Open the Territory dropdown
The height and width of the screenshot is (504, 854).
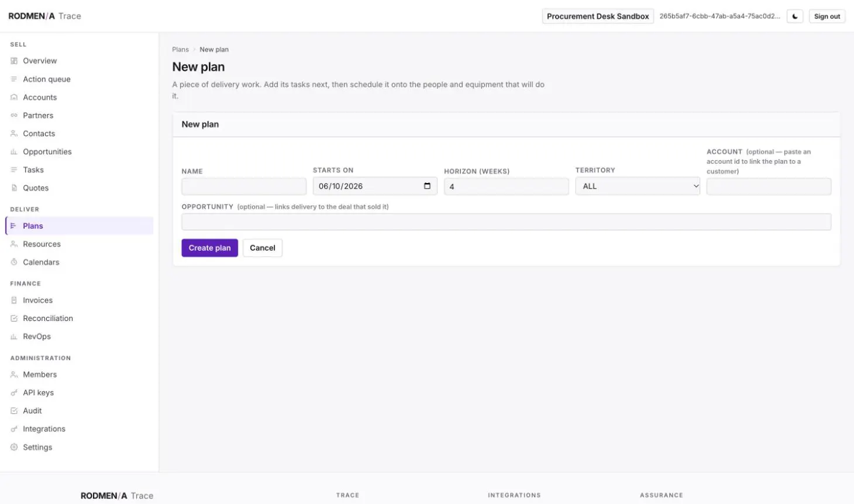tap(638, 186)
